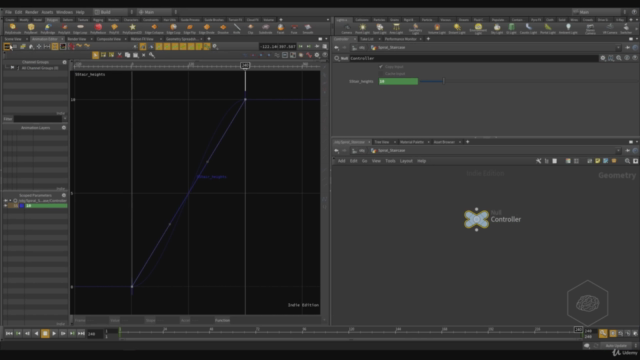Select the Edge Flip shelf tool

pos(189,29)
